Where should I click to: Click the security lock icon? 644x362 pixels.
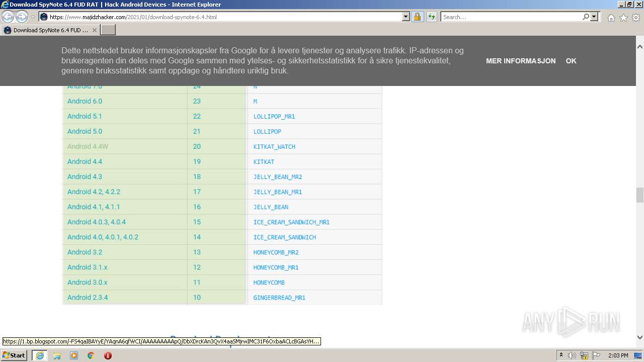417,17
